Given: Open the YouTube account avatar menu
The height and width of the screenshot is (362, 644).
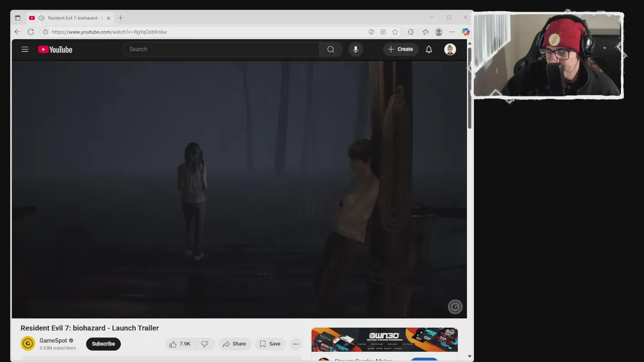Looking at the screenshot, I should pos(450,49).
